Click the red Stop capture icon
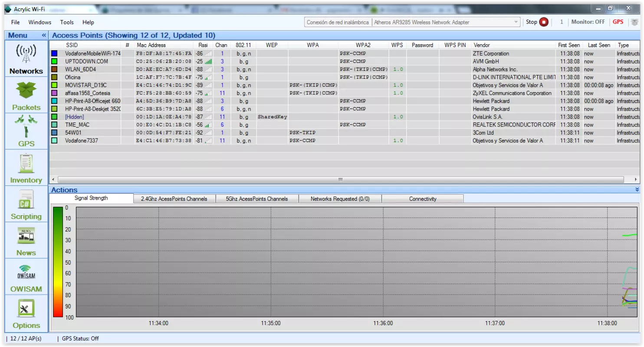Image resolution: width=644 pixels, height=347 pixels. [x=544, y=22]
